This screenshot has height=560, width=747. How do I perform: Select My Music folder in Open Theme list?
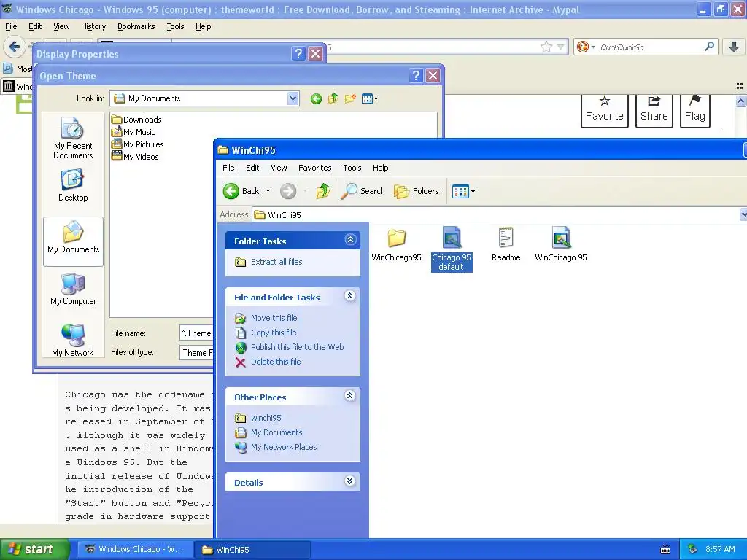tap(133, 132)
